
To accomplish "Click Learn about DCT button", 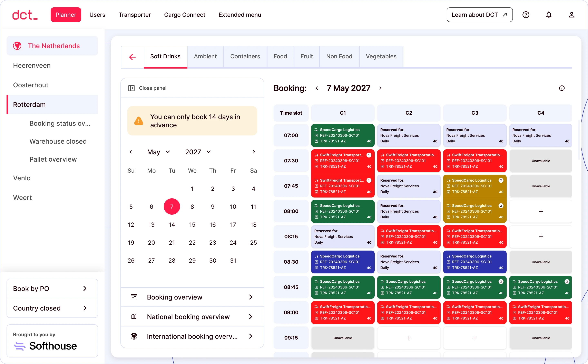I will [x=479, y=15].
